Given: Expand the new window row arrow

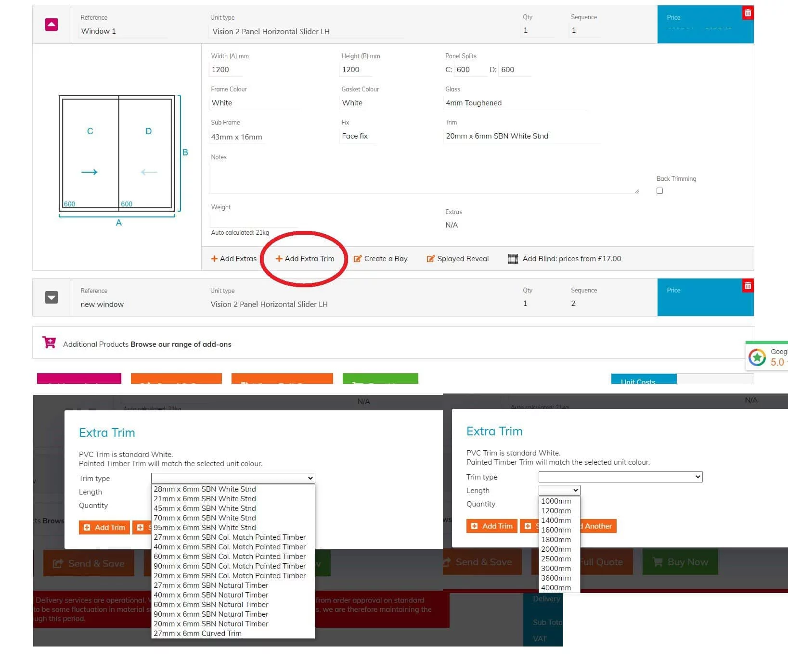Looking at the screenshot, I should (52, 297).
